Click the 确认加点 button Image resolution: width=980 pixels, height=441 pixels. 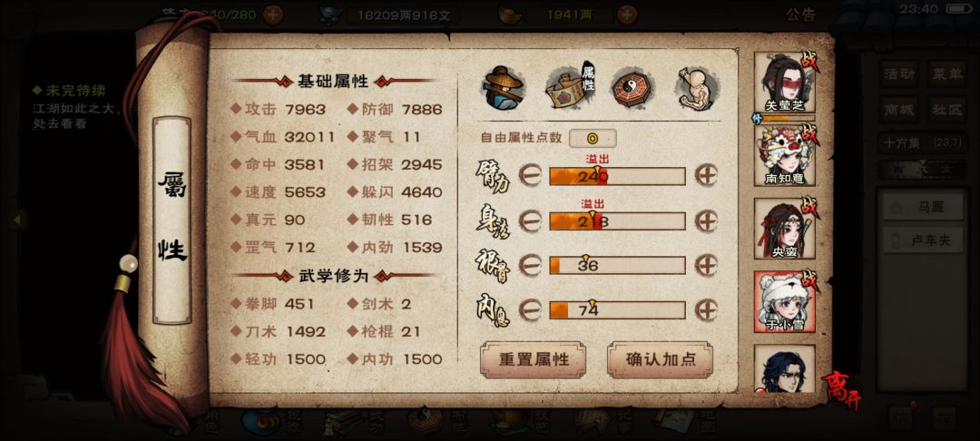pyautogui.click(x=660, y=359)
